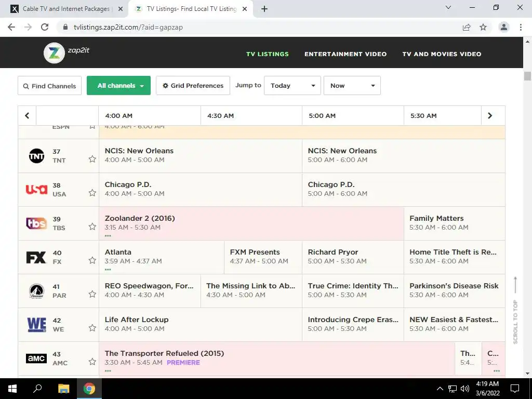Click the share page icon
532x399 pixels.
click(x=467, y=27)
